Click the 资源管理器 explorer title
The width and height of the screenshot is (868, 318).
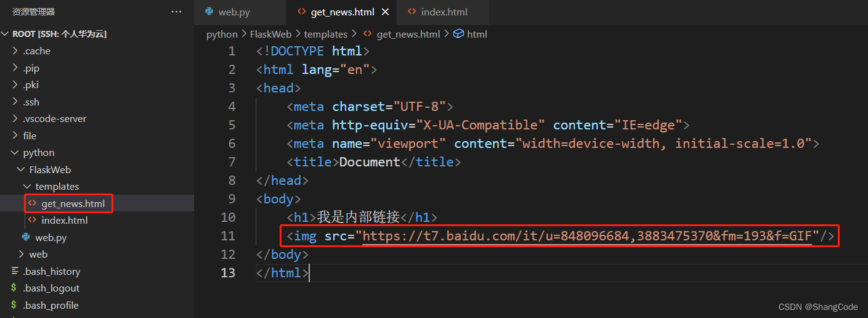[x=33, y=12]
